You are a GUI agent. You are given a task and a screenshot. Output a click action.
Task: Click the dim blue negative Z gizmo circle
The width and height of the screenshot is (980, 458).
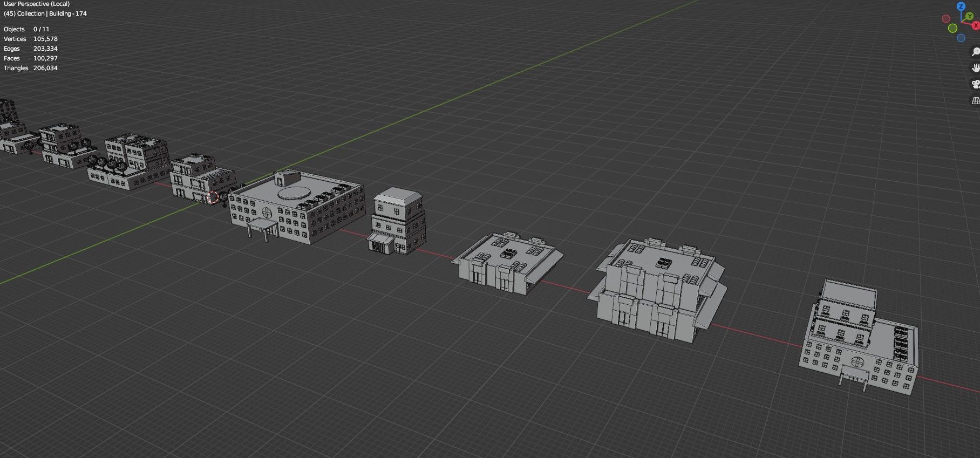961,38
